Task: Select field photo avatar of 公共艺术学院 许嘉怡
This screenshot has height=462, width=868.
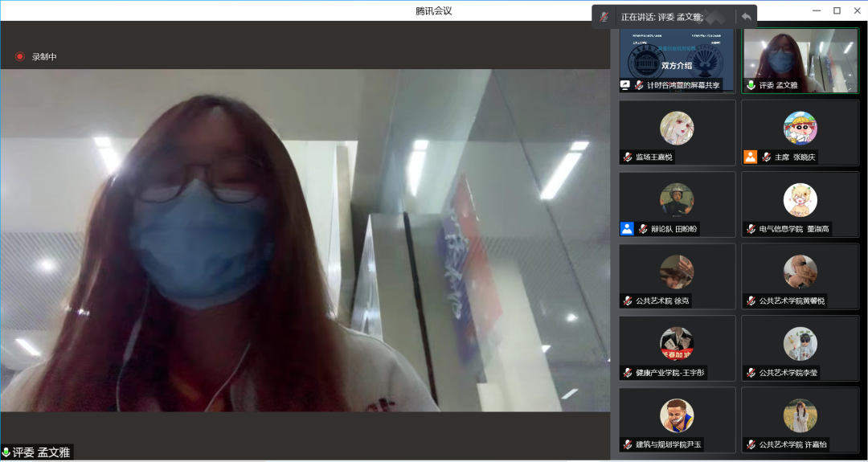Action: click(x=800, y=415)
